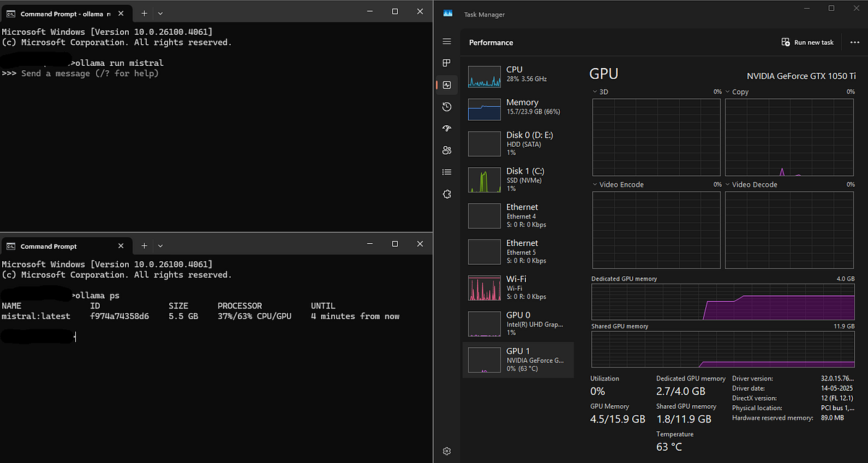Select GPU 1 NVIDIA GeForce entry
Image resolution: width=868 pixels, height=463 pixels.
pos(518,359)
